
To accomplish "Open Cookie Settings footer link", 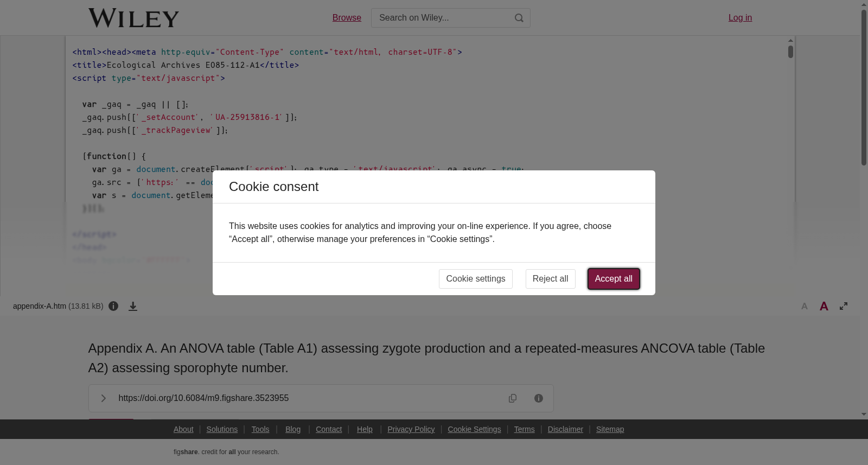I will (x=474, y=429).
